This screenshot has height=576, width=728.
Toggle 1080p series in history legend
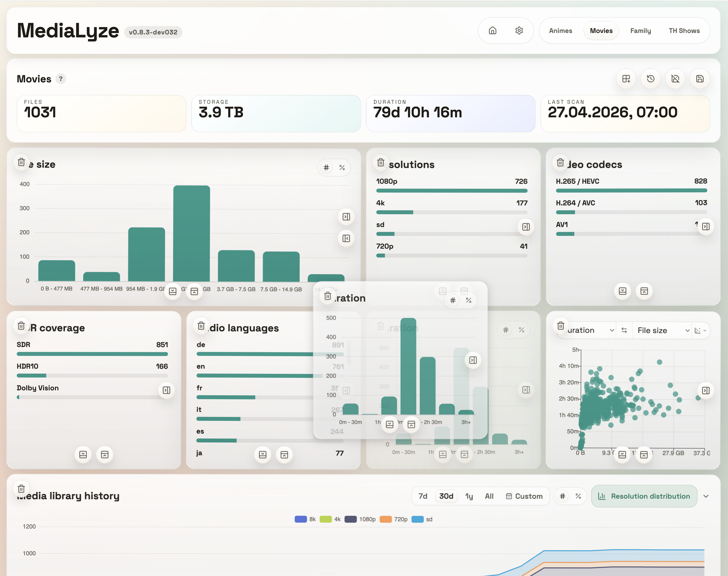pyautogui.click(x=360, y=519)
